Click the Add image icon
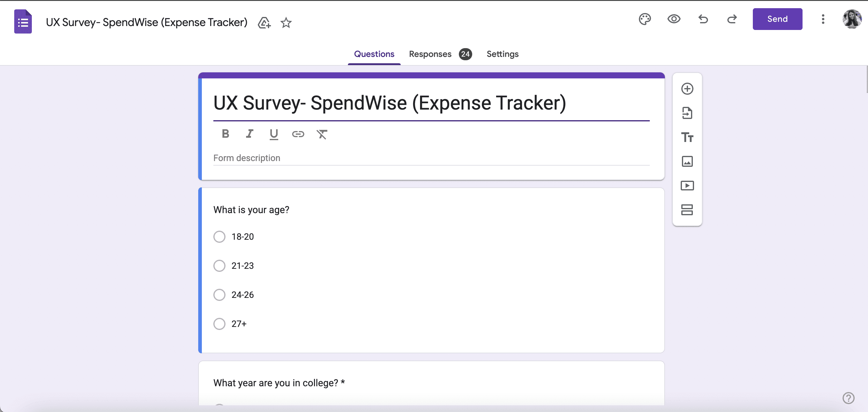Viewport: 868px width, 412px height. point(687,162)
